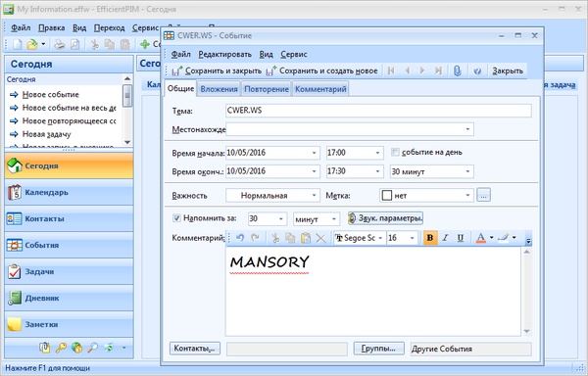Toggle the Напомнить за checkbox
The width and height of the screenshot is (588, 376).
(176, 218)
